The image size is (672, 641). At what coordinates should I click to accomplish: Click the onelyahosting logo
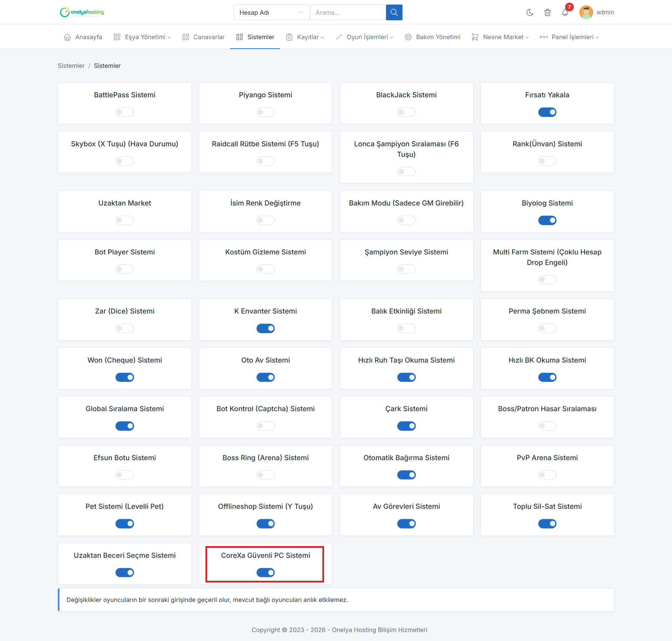82,12
